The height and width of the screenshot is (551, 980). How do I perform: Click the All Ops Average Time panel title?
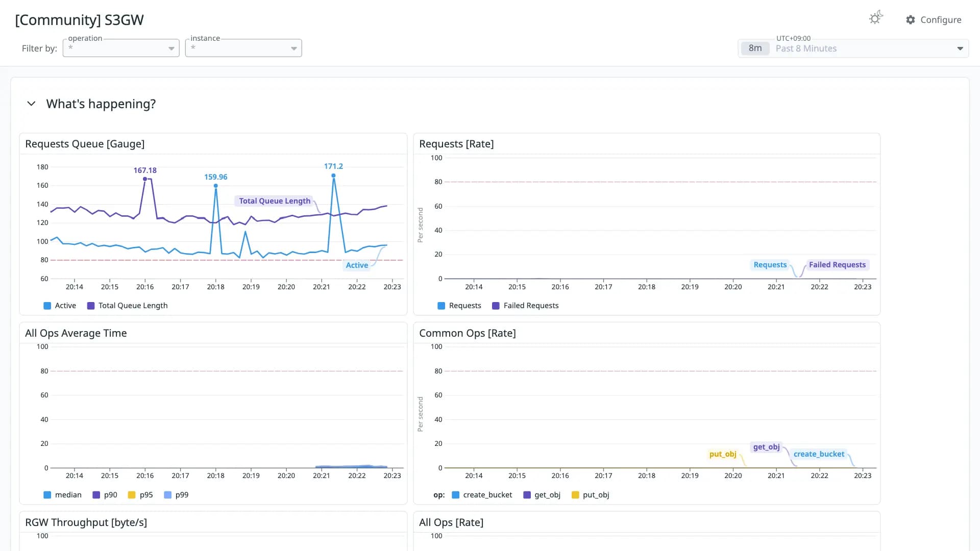(76, 333)
